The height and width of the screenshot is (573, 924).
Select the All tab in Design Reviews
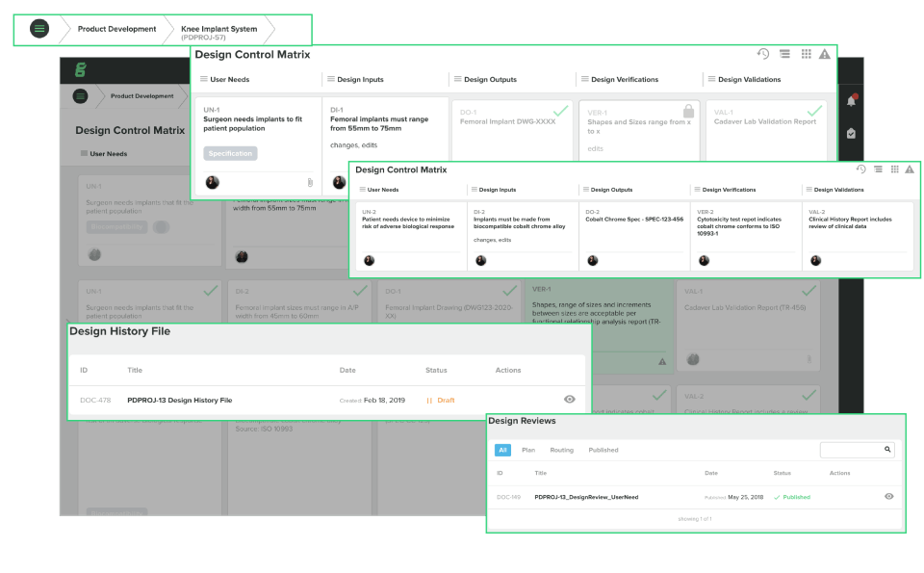click(x=502, y=450)
